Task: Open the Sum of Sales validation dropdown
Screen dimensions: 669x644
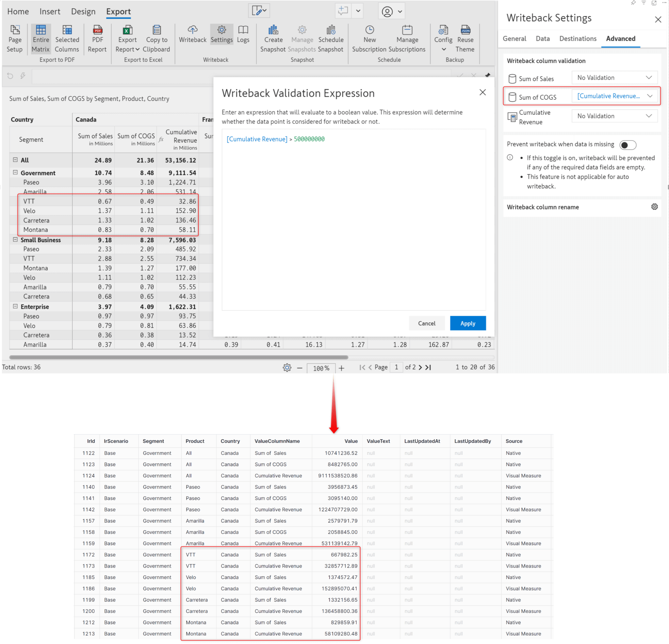Action: click(614, 78)
